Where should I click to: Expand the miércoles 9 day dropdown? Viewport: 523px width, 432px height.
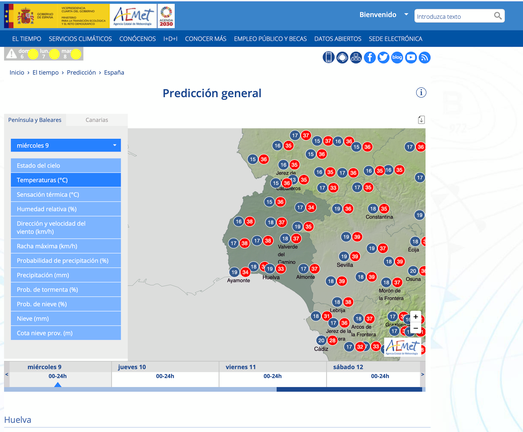pos(66,145)
